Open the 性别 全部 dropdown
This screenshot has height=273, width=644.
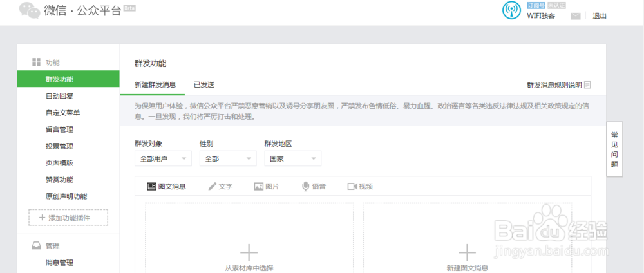pos(228,158)
